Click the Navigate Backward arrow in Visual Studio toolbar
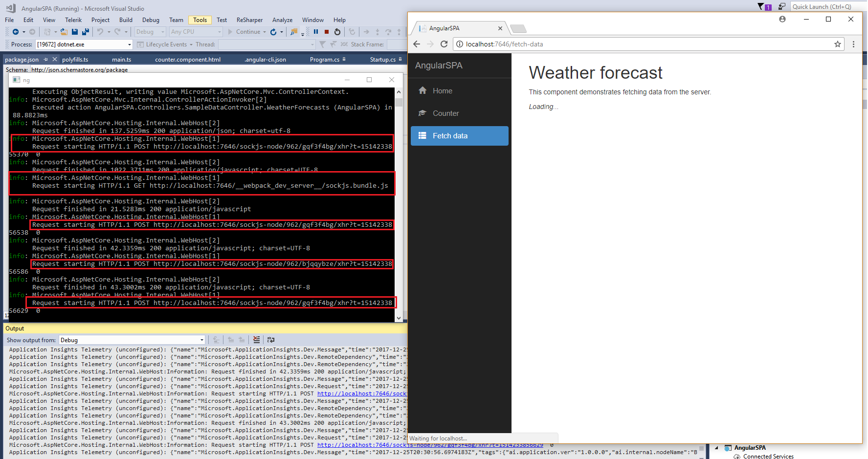This screenshot has width=868, height=459. (x=16, y=32)
